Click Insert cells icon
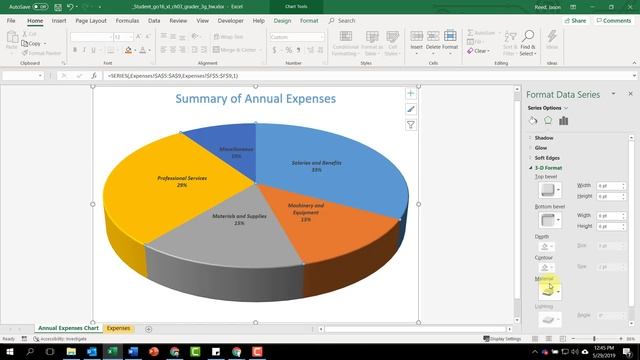640x360 pixels. 416,37
